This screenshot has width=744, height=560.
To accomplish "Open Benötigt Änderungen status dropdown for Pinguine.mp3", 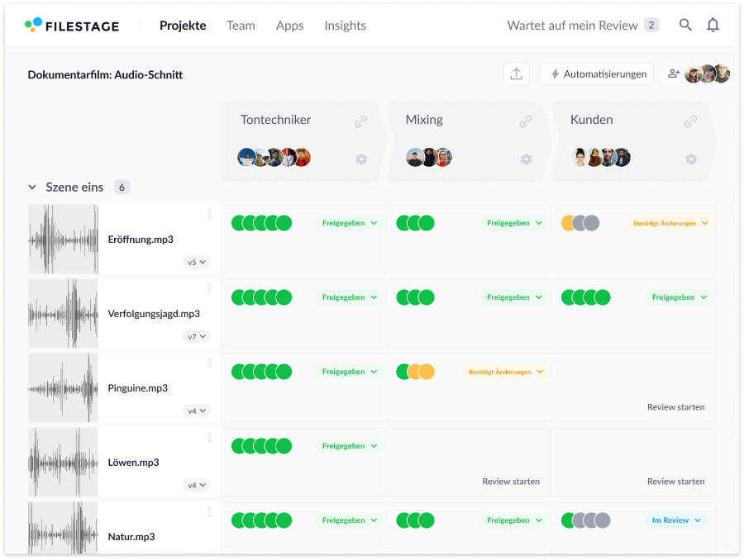I will pyautogui.click(x=506, y=372).
